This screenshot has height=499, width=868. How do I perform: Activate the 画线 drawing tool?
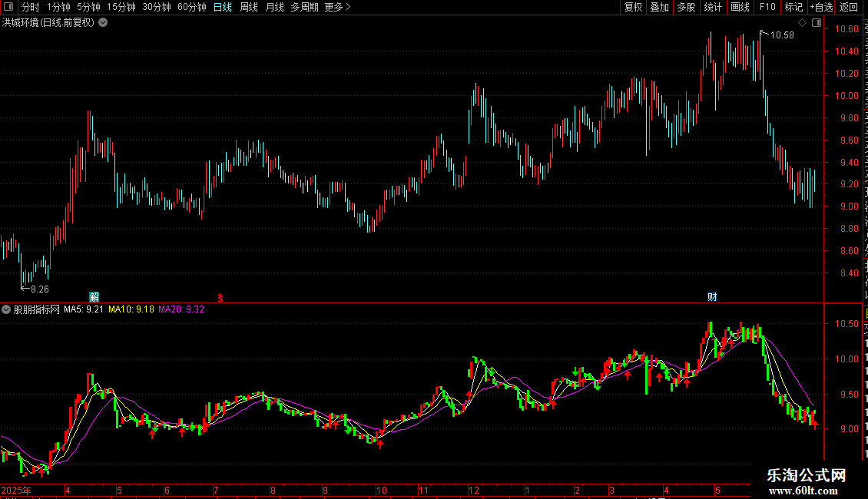coord(740,7)
